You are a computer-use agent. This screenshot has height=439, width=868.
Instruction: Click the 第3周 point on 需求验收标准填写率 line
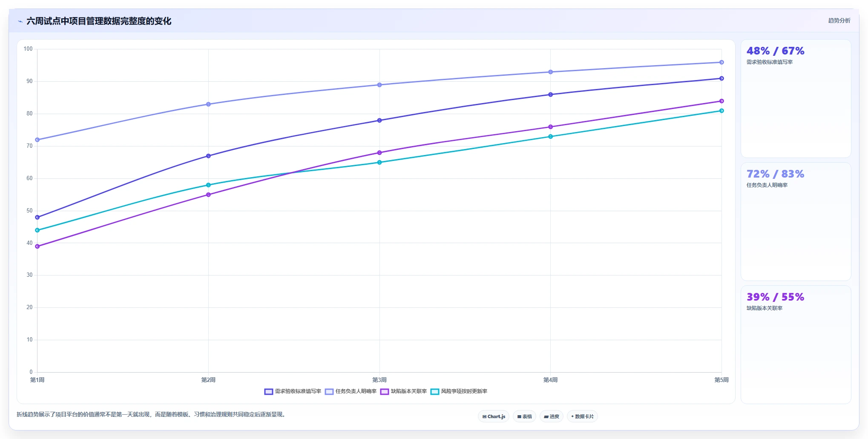point(379,121)
